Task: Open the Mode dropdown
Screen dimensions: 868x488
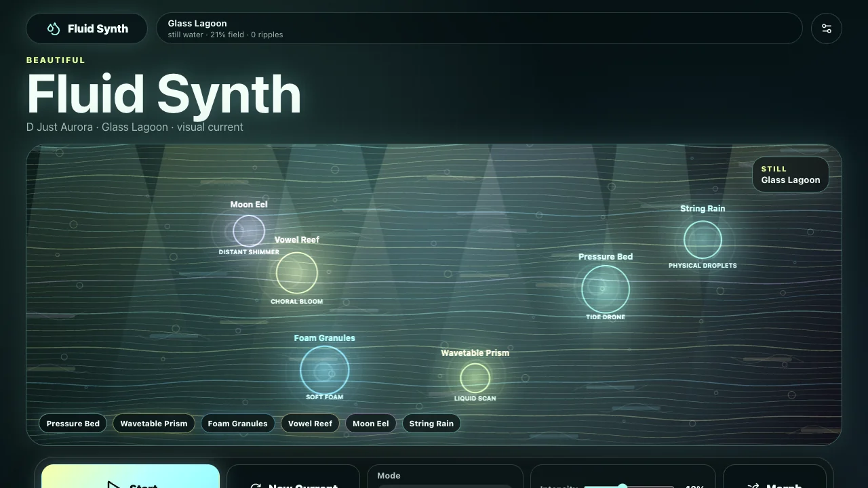Action: [x=445, y=485]
